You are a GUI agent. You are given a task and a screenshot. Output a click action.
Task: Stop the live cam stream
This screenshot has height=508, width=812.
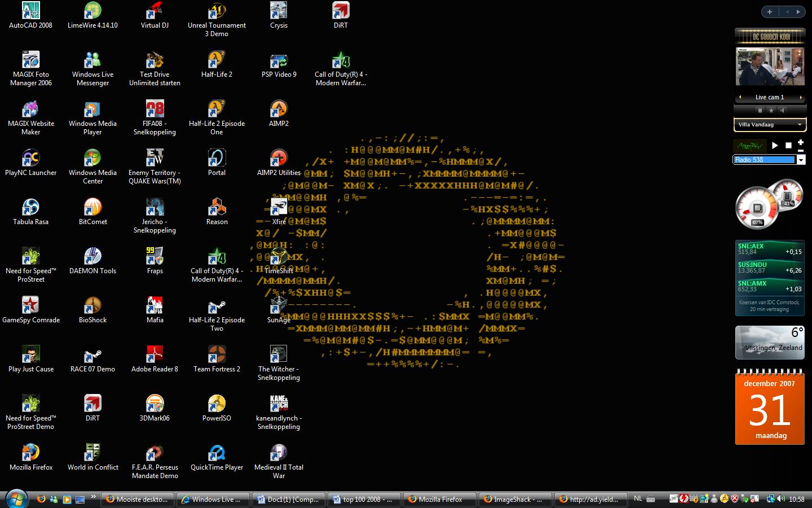click(760, 111)
